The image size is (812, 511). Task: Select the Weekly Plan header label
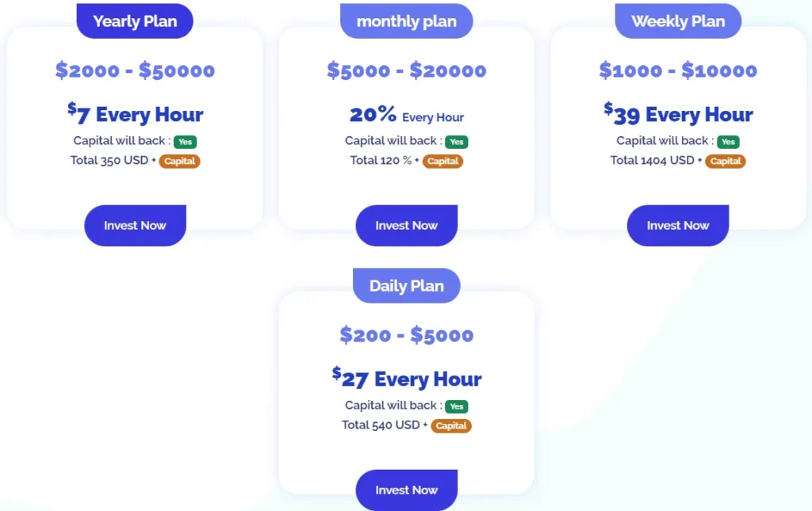tap(678, 21)
